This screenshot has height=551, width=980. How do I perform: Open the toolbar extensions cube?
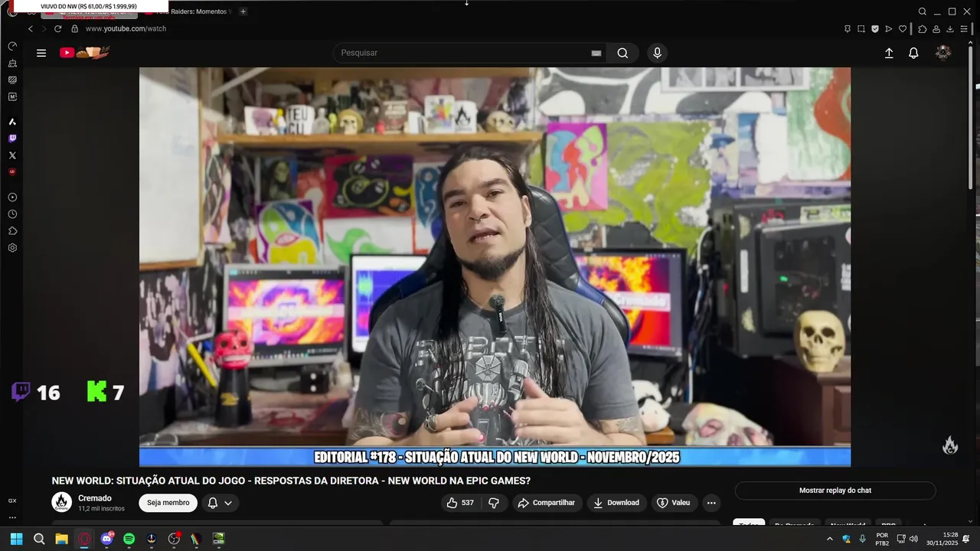pos(922,29)
